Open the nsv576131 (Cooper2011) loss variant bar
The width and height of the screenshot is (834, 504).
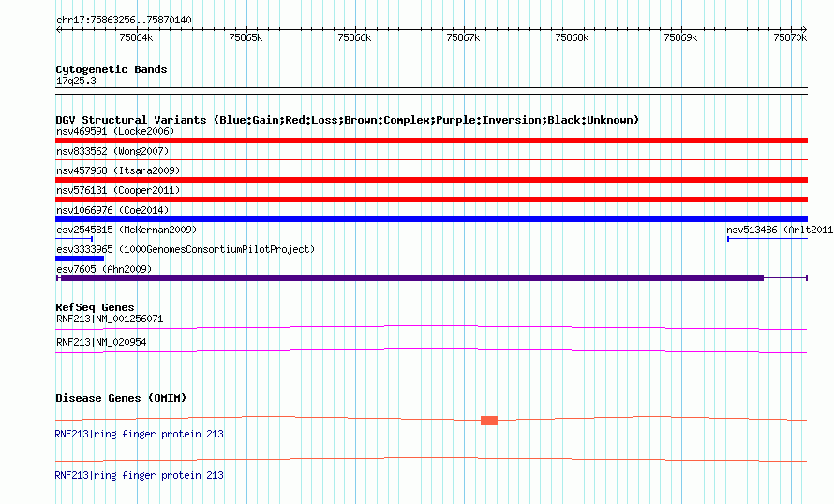(x=431, y=200)
